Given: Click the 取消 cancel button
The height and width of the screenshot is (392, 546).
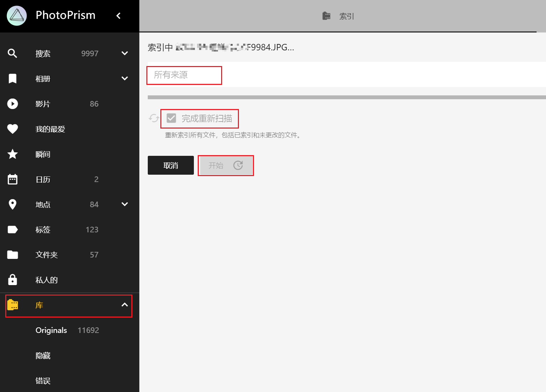Looking at the screenshot, I should [171, 165].
